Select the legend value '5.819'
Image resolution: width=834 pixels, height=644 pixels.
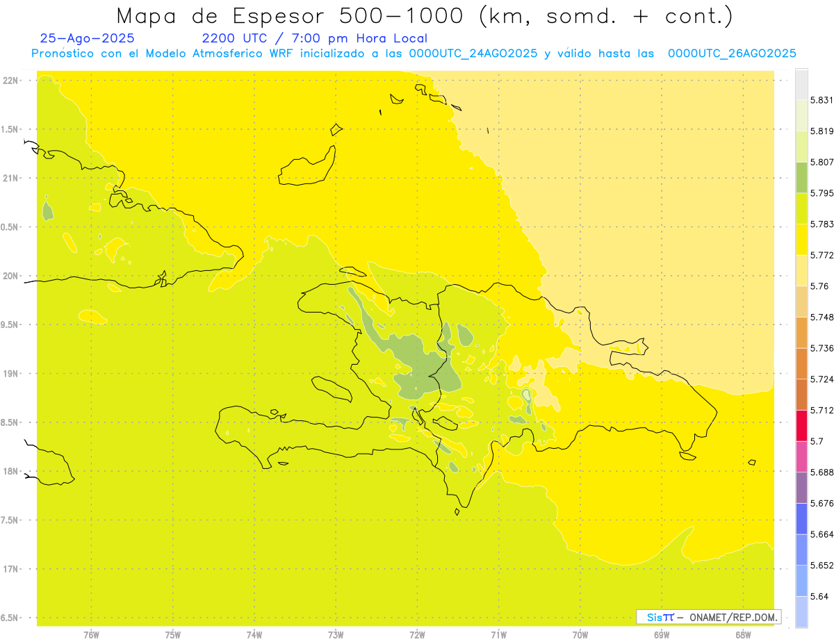point(822,131)
